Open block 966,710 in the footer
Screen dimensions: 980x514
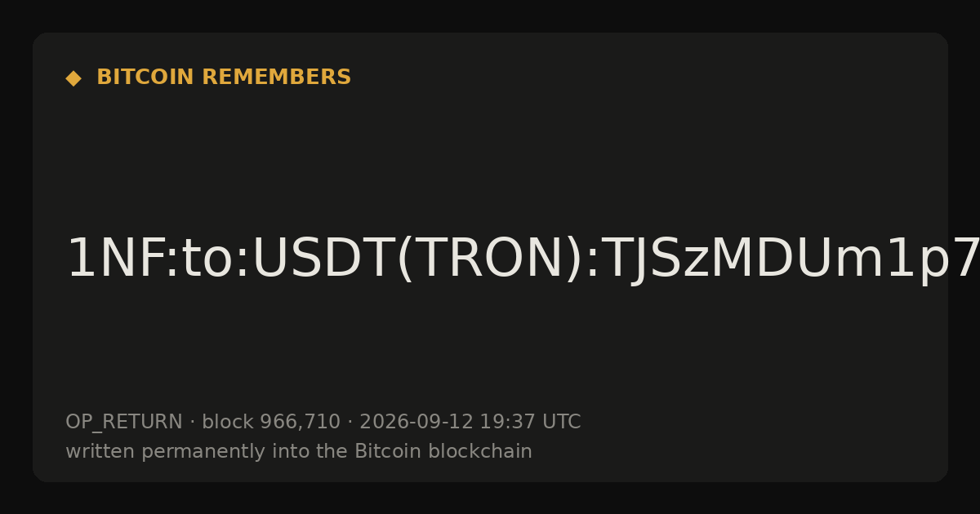tap(270, 423)
